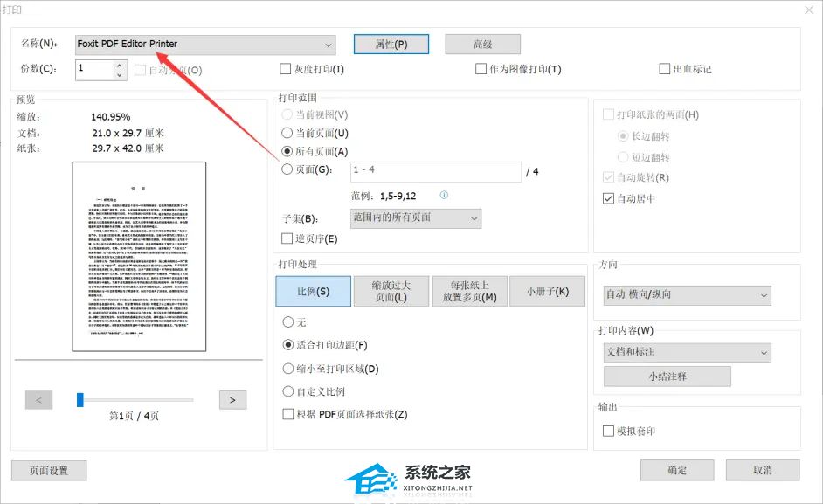Select 所有页面(A) radio button

coord(287,151)
